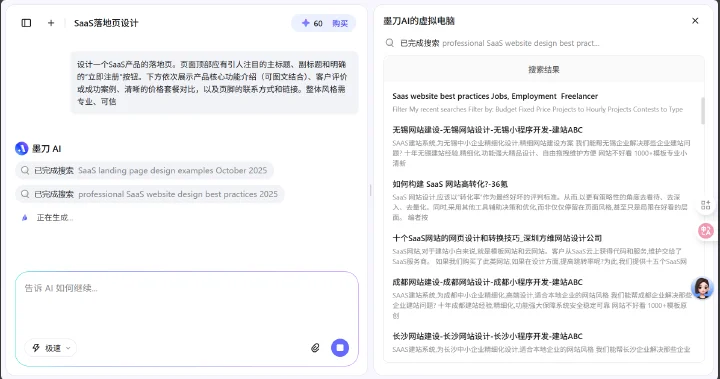Open completed search 'professional SaaS website design best practices 2025'
Screen dimensions: 720x379
click(x=150, y=194)
